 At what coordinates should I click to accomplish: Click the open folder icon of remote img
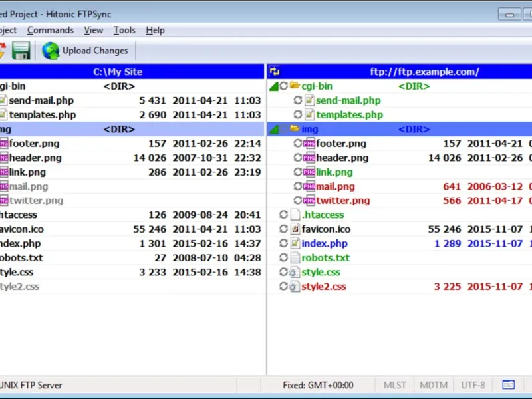coord(295,128)
